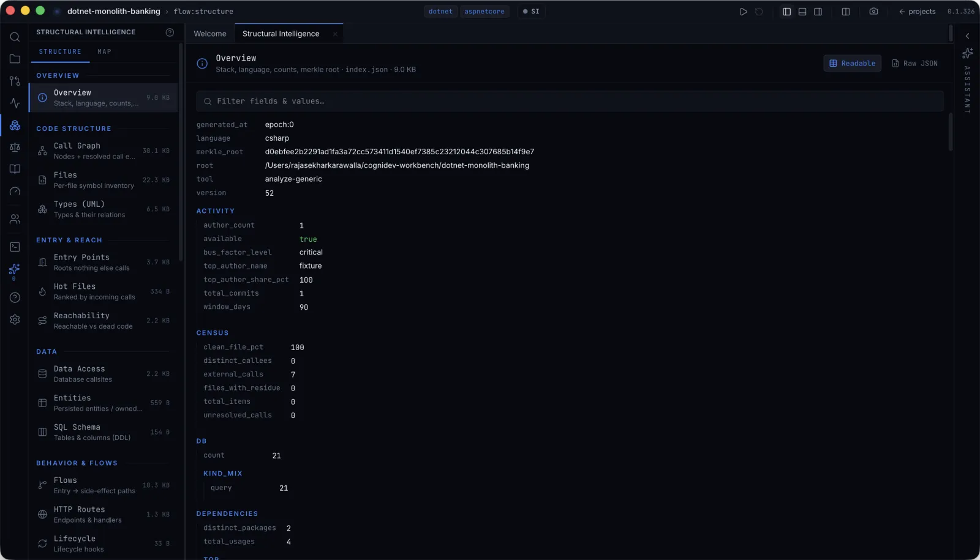Click the main content scrollbar

[x=951, y=132]
